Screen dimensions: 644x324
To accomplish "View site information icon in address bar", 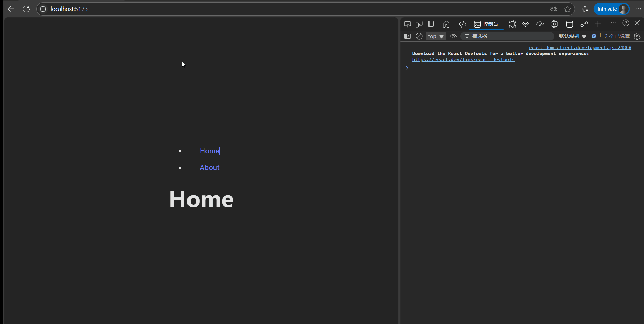I will pos(43,9).
